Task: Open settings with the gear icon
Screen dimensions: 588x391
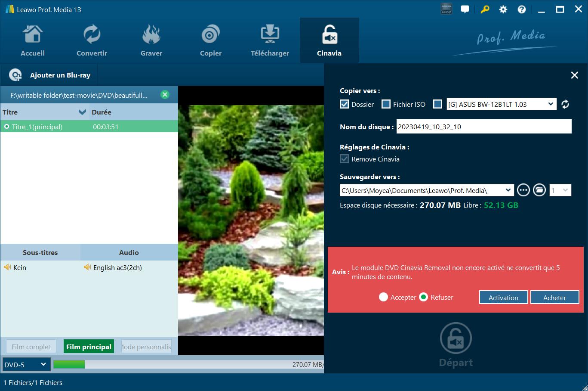Action: click(503, 9)
